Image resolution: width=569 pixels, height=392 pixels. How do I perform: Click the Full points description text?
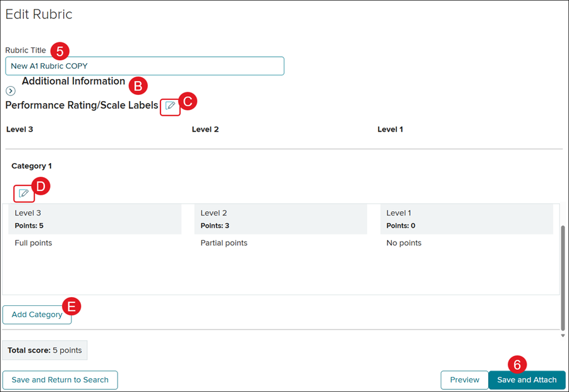click(34, 243)
